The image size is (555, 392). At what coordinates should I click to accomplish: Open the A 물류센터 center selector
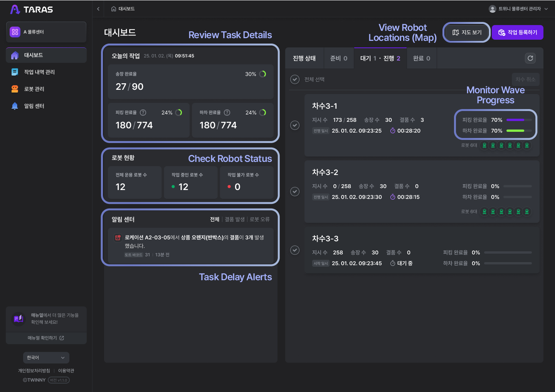(x=46, y=32)
